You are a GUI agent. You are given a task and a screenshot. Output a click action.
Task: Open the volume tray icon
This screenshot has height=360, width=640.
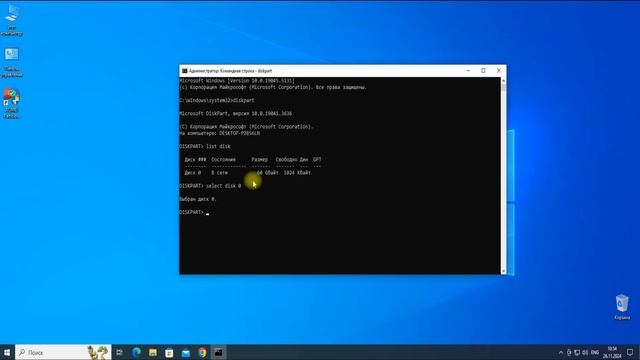[x=585, y=352]
